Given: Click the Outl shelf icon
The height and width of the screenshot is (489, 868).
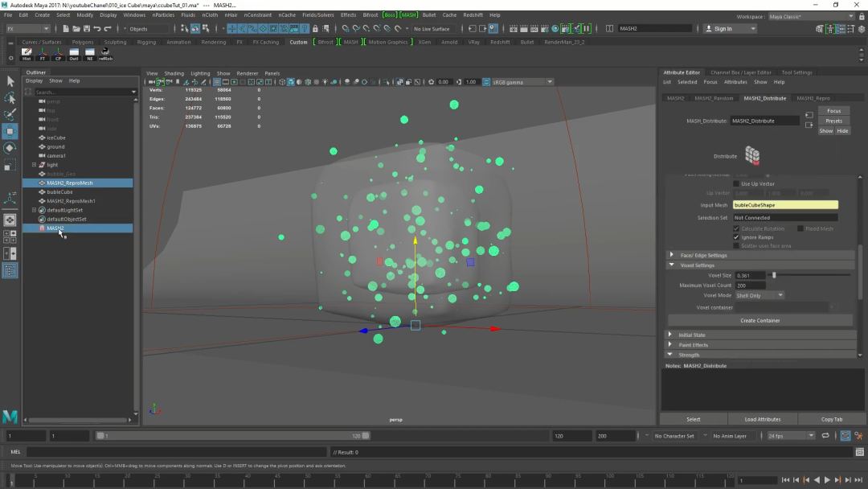Looking at the screenshot, I should [x=74, y=54].
